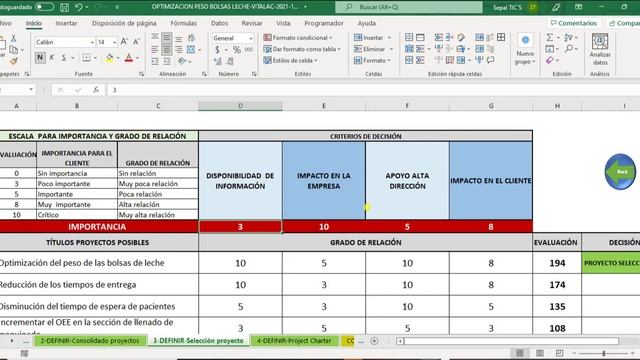Expand the Insertar cells dropdown
This screenshot has width=640, height=360.
(389, 38)
